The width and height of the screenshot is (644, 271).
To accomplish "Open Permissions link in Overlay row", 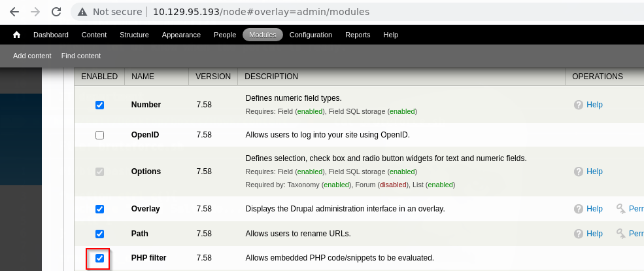I will (636, 209).
